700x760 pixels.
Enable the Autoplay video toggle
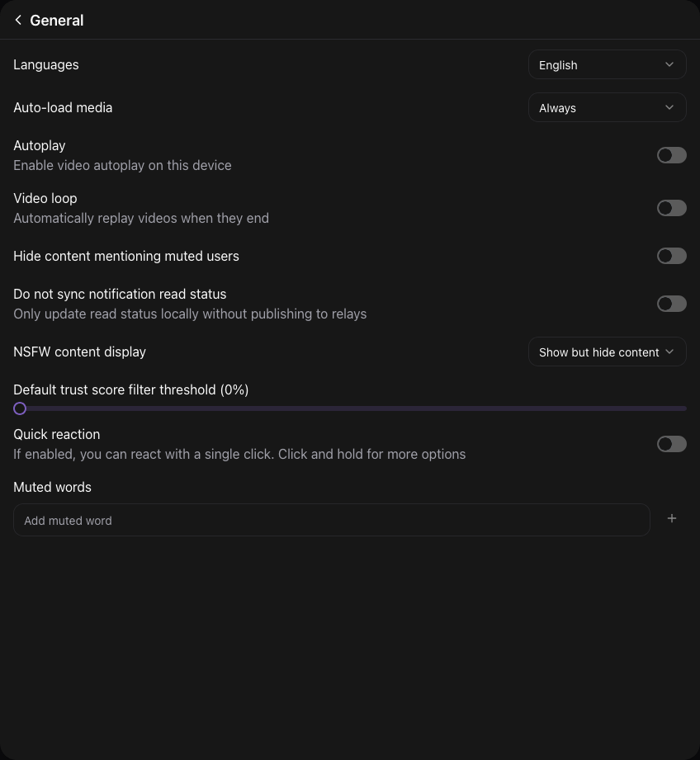tap(671, 155)
